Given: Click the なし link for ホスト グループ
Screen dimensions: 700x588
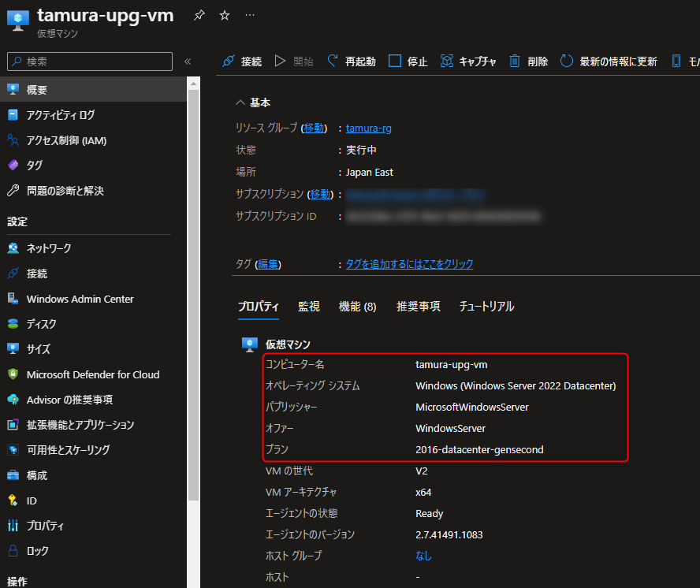Looking at the screenshot, I should [x=423, y=556].
